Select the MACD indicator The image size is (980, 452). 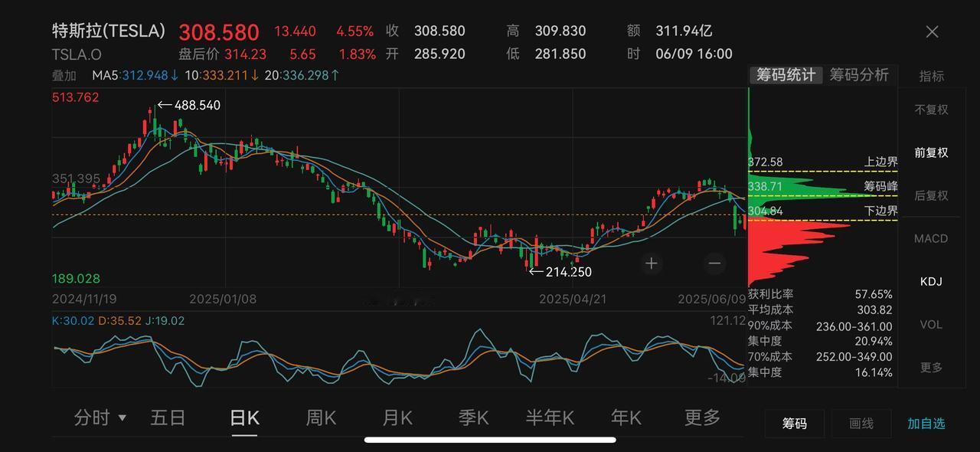coord(931,238)
